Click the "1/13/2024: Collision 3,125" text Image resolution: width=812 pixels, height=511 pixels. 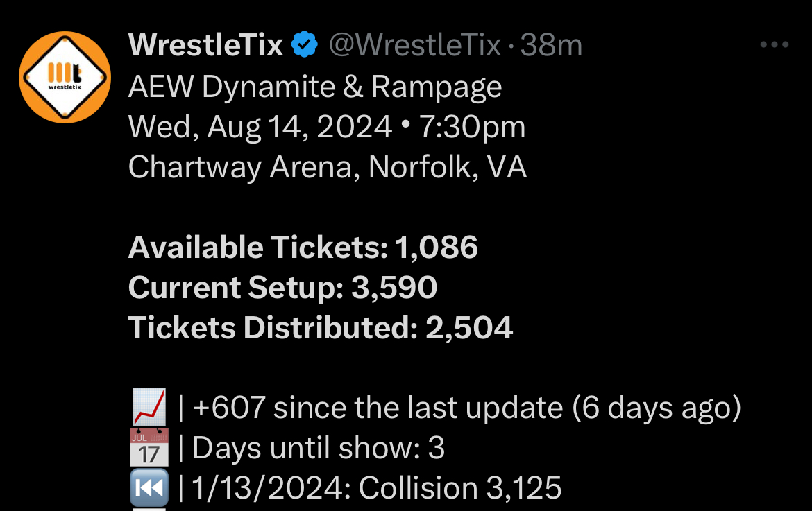coord(377,489)
